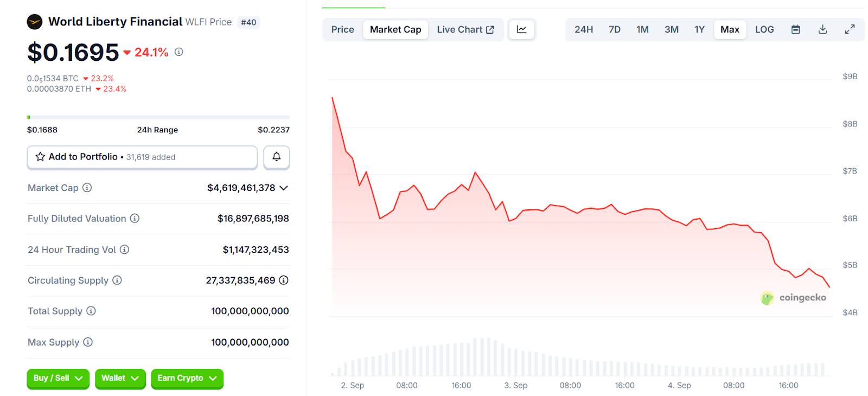The width and height of the screenshot is (868, 396).
Task: Toggle LOG scale on chart
Action: point(764,29)
